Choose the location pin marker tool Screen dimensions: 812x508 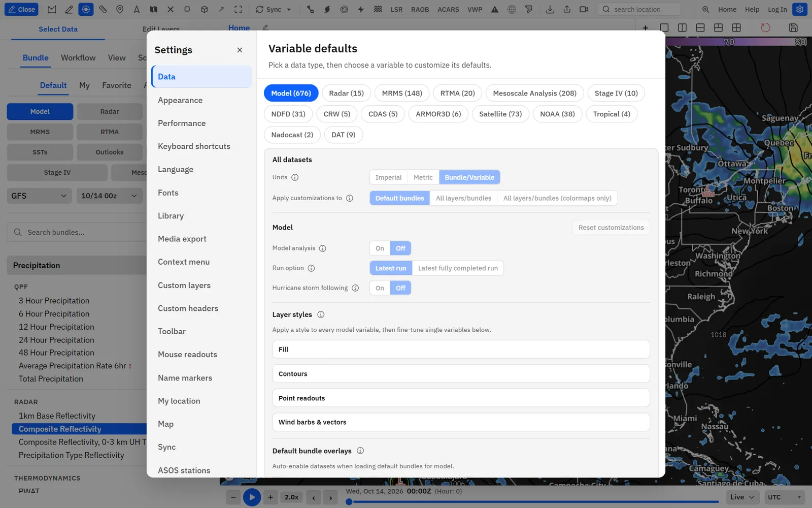tap(120, 9)
